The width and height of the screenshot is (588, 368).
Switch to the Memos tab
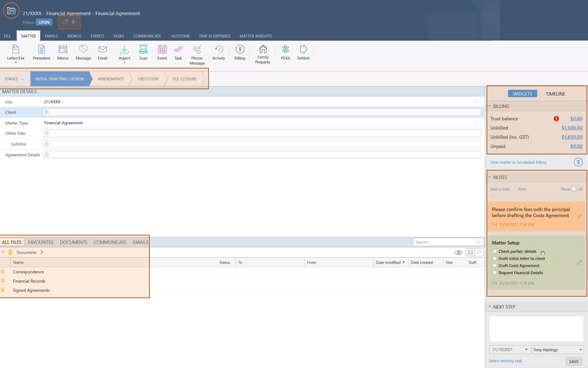point(74,36)
